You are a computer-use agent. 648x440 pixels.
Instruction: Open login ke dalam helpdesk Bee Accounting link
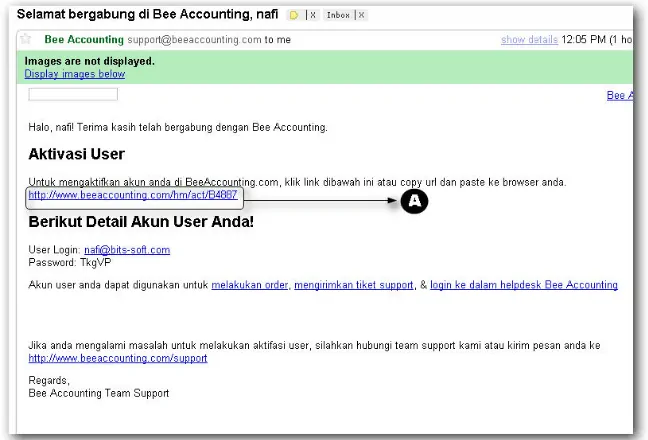[x=524, y=285]
